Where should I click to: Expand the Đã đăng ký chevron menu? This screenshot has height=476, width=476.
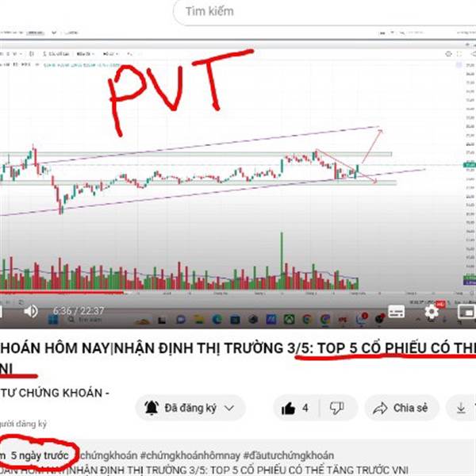coord(229,408)
